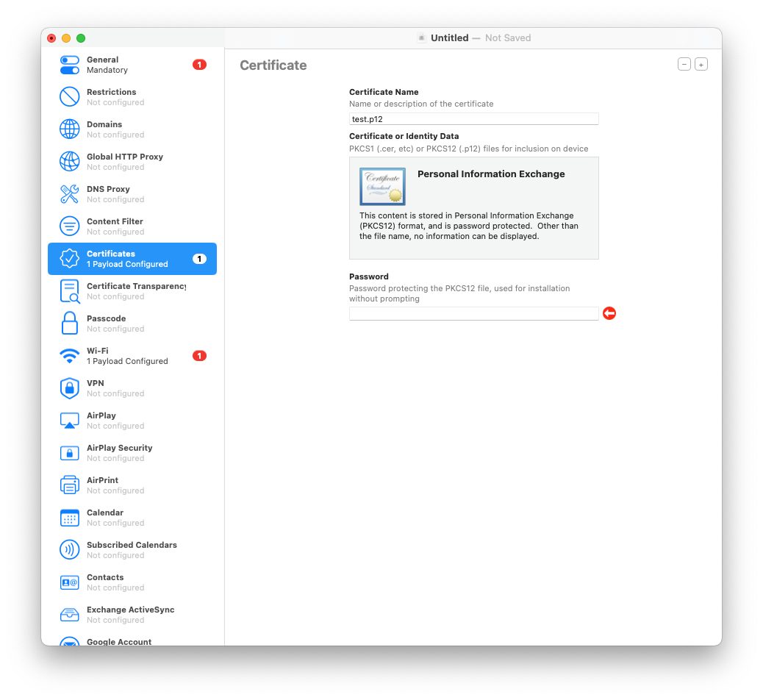
Task: Select the Passcode padlock icon
Action: pos(70,324)
